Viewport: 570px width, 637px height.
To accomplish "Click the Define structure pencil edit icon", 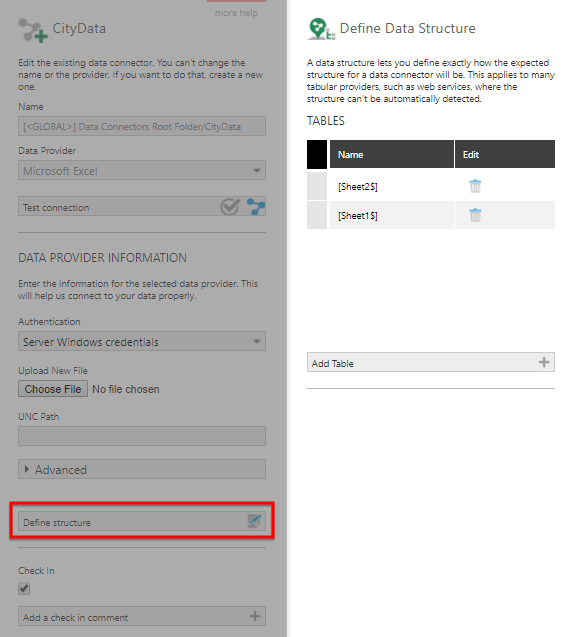I will 254,521.
